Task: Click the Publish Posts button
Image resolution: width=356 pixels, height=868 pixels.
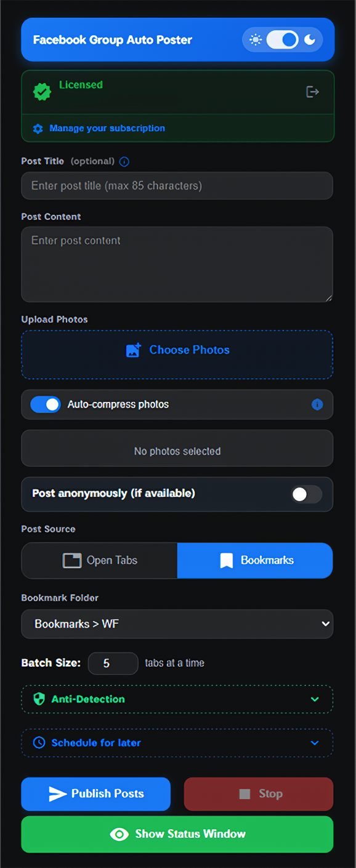Action: coord(95,794)
